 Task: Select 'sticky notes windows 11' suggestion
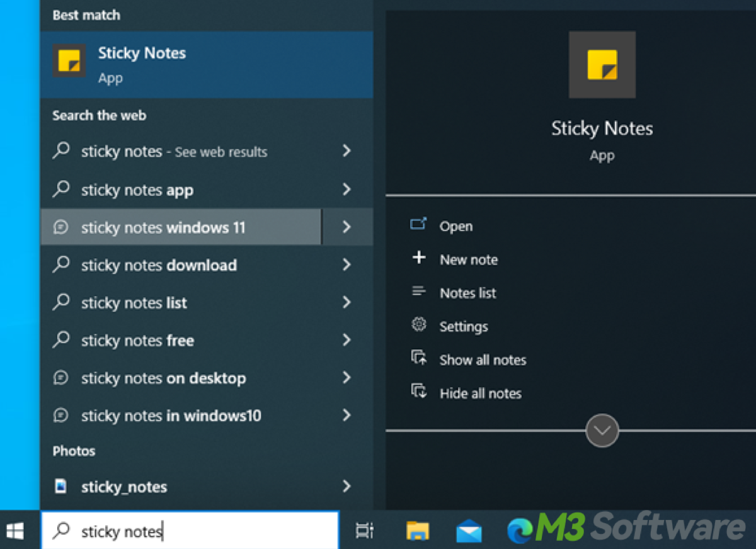coord(181,227)
